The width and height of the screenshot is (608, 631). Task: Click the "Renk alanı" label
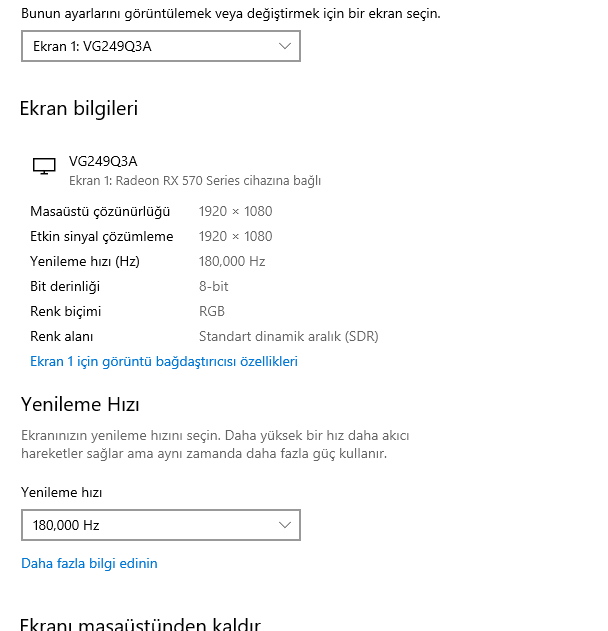[x=62, y=336]
